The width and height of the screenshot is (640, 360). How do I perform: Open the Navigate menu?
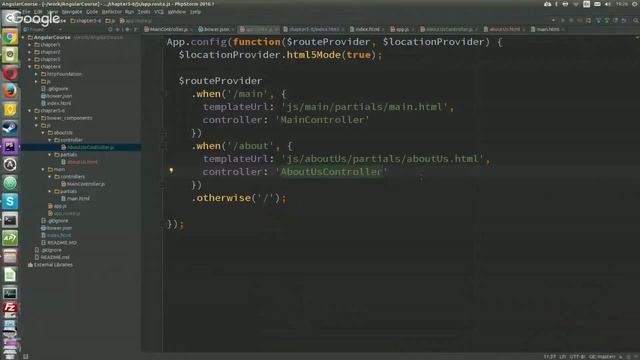(x=72, y=12)
